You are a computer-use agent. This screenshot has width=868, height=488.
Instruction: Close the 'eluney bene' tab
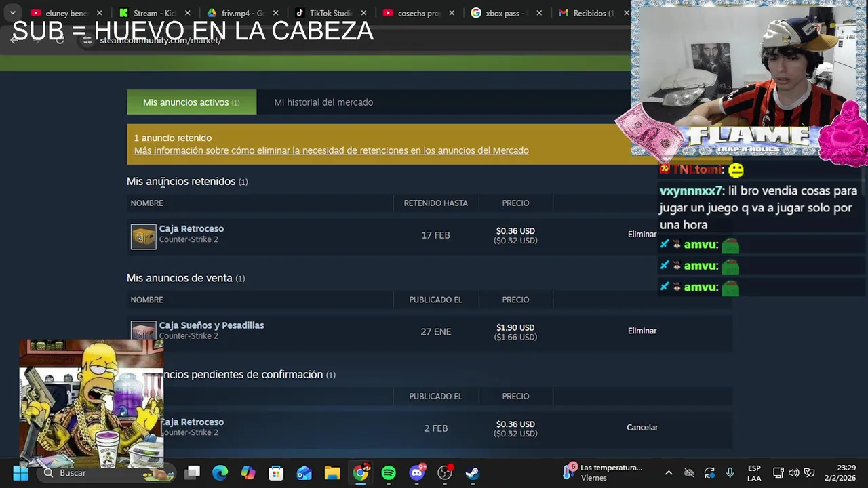(99, 13)
